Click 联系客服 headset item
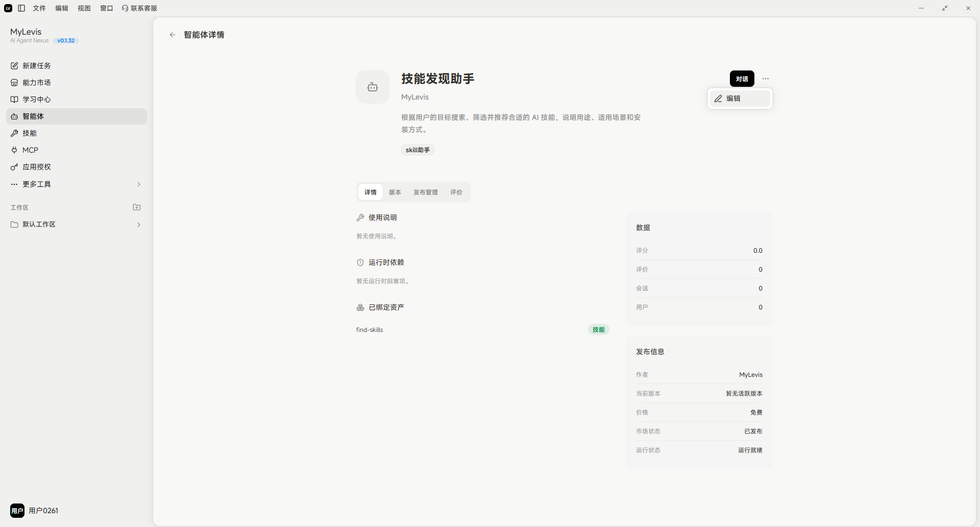This screenshot has height=527, width=980. click(x=139, y=8)
